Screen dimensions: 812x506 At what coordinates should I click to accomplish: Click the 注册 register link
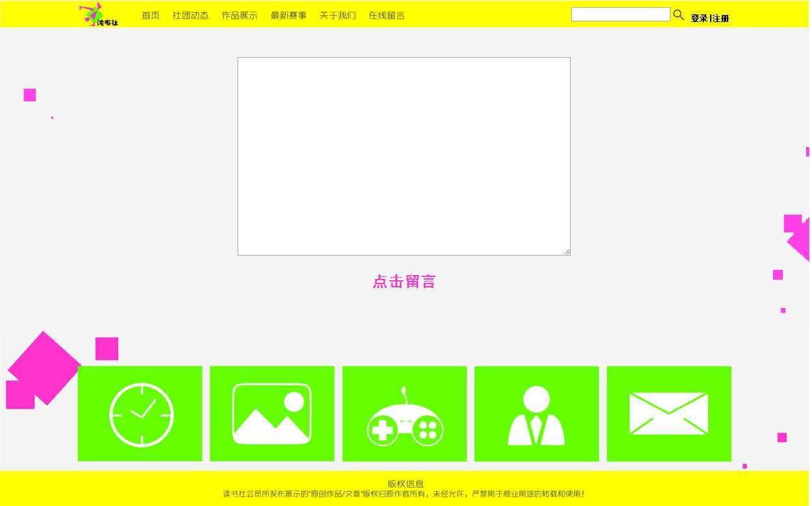pos(721,19)
